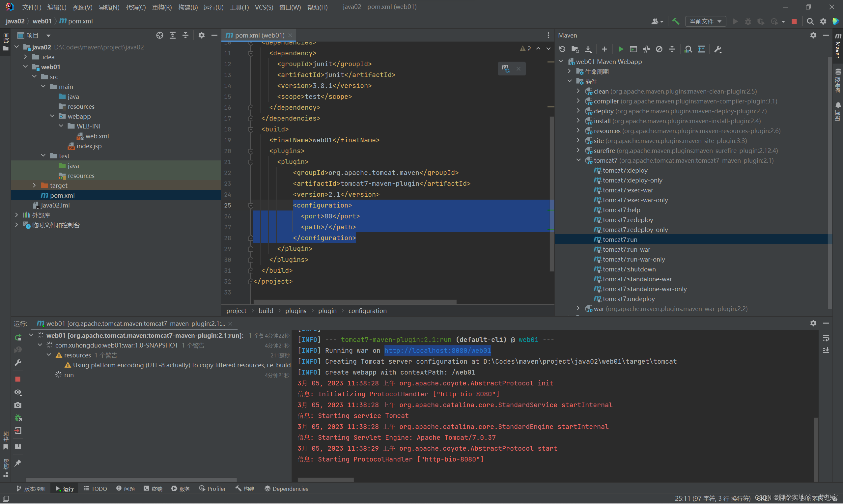Screen dimensions: 843x504
Task: Expand compiler plugin node
Action: coord(578,101)
